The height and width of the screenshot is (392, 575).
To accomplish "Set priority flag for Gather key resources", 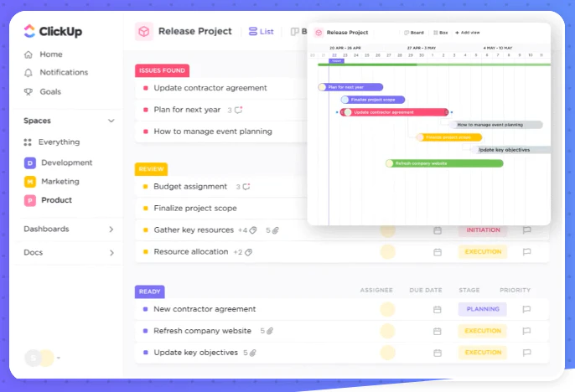I will click(526, 230).
